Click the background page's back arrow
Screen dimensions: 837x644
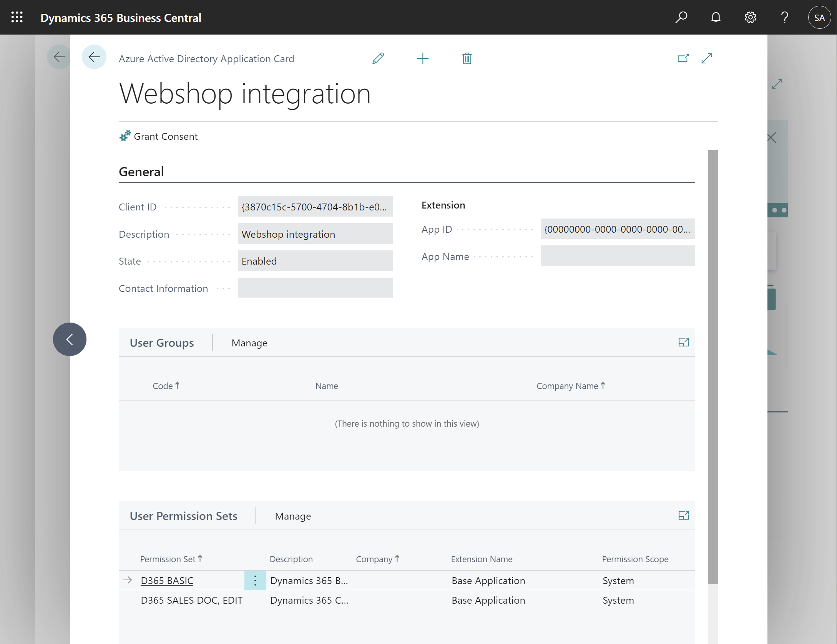(59, 57)
